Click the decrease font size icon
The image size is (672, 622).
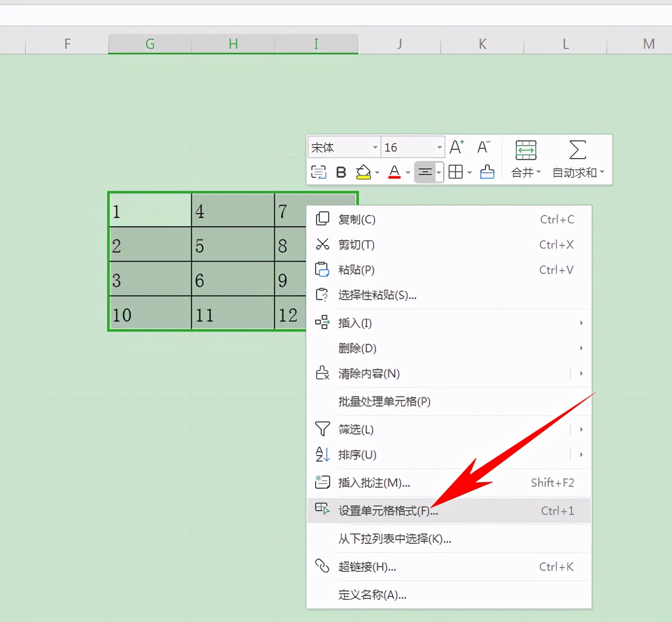click(x=483, y=147)
